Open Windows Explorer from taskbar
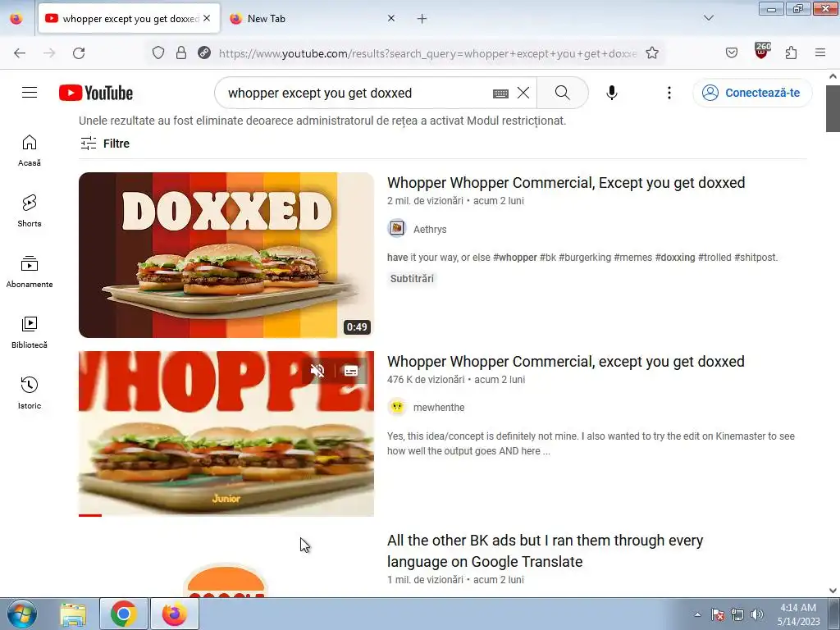 [73, 614]
